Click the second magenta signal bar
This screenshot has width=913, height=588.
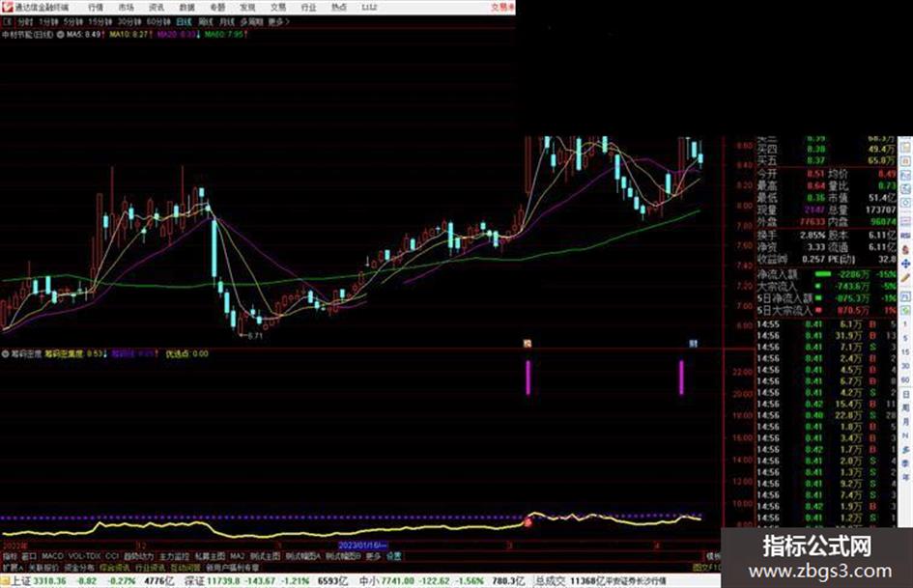tap(681, 378)
